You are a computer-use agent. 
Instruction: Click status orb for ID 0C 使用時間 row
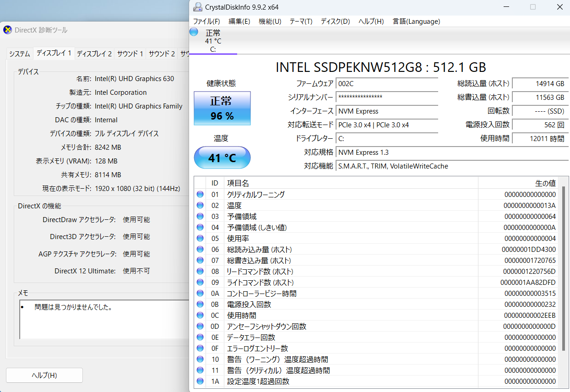[x=200, y=315]
